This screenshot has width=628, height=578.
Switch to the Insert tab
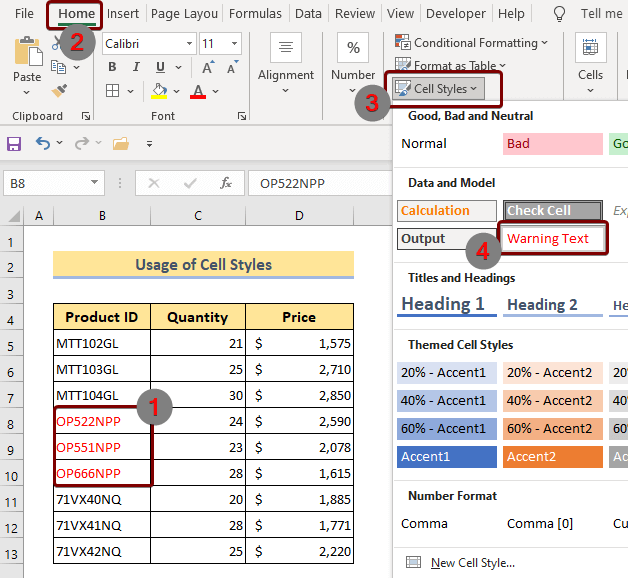(x=123, y=14)
